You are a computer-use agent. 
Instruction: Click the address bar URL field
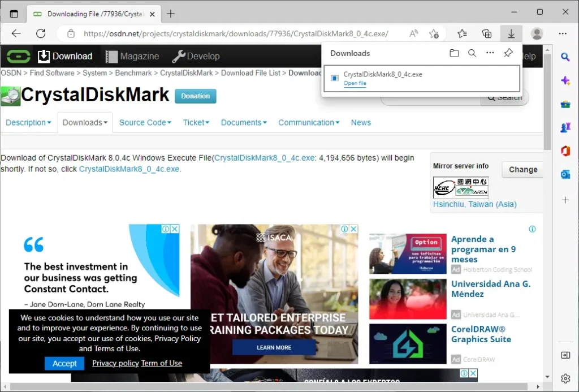236,33
